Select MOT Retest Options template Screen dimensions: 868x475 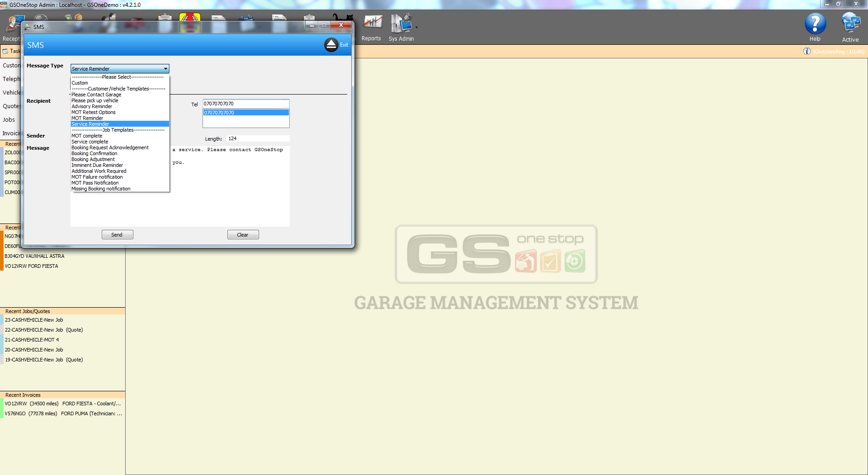120,112
